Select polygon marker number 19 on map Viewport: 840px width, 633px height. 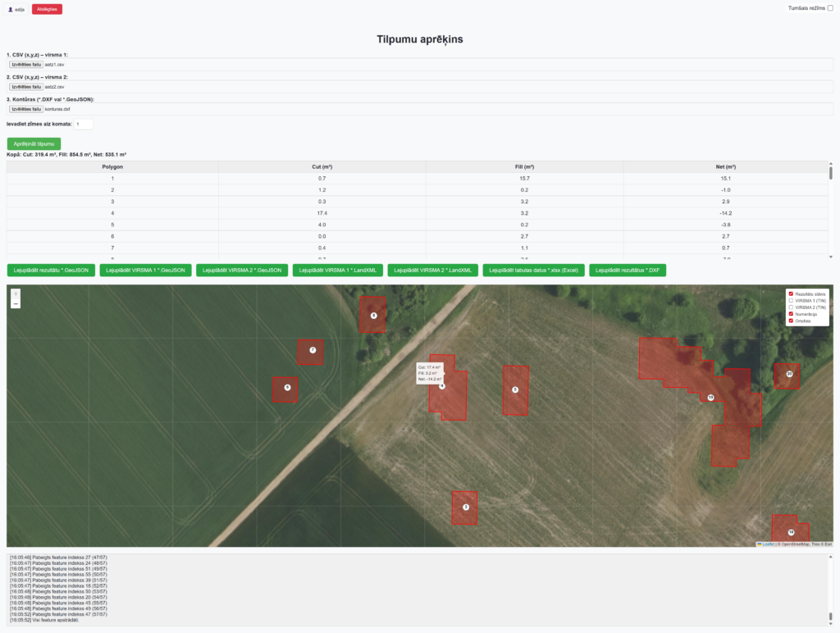710,397
